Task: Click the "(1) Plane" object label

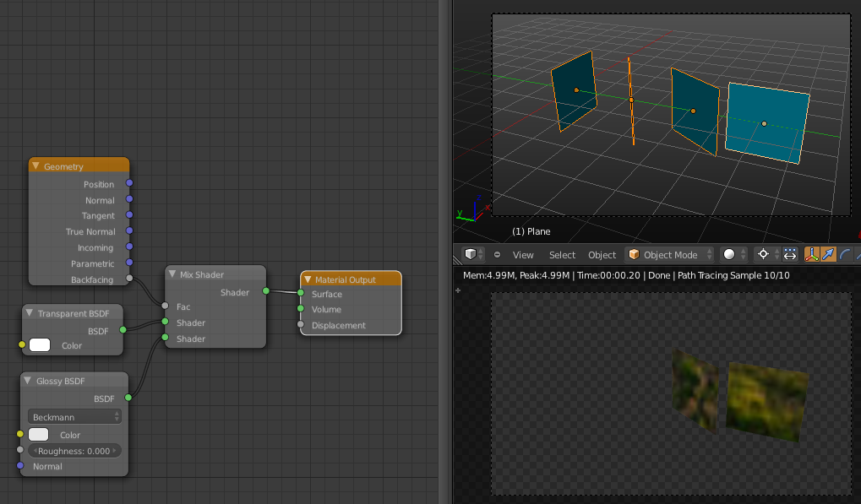Action: click(531, 231)
